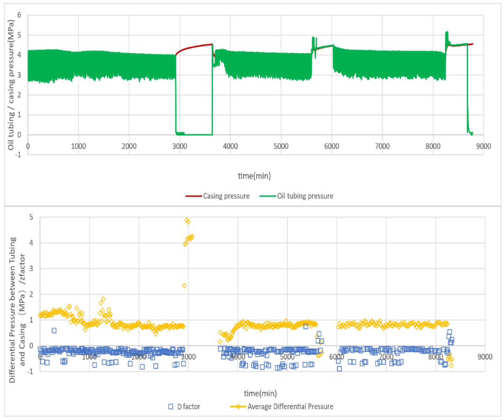Click the tallest green spike past 8000 minutes
The height and width of the screenshot is (420, 504).
(447, 34)
